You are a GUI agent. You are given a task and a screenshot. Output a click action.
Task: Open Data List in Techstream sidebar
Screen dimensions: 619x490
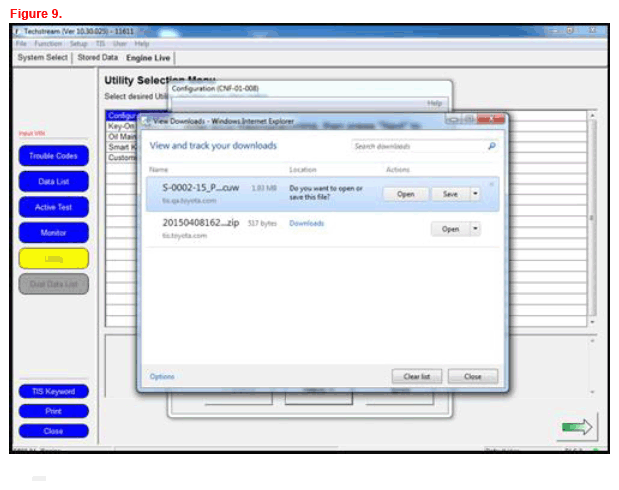tap(54, 182)
